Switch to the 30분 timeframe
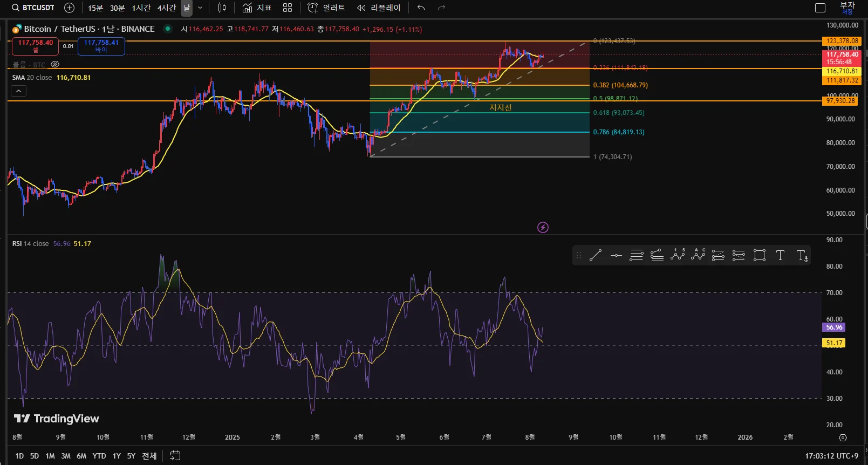The image size is (868, 465). 117,8
